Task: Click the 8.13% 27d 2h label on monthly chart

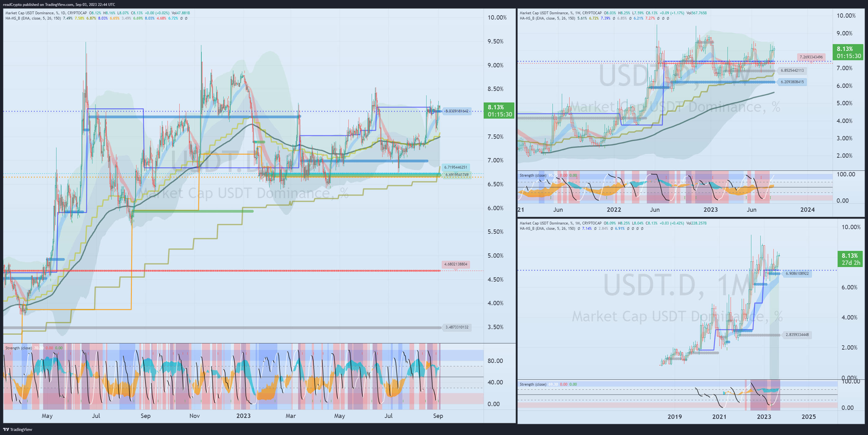Action: pos(851,259)
